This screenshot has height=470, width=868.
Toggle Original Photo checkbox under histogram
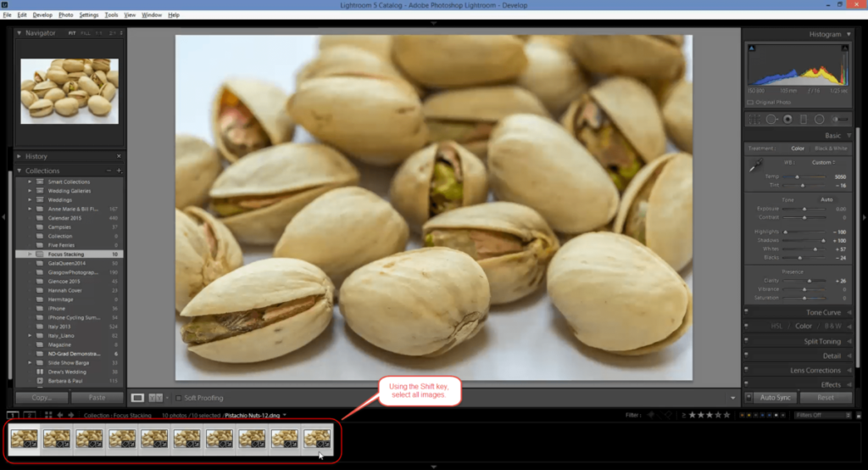pos(750,103)
